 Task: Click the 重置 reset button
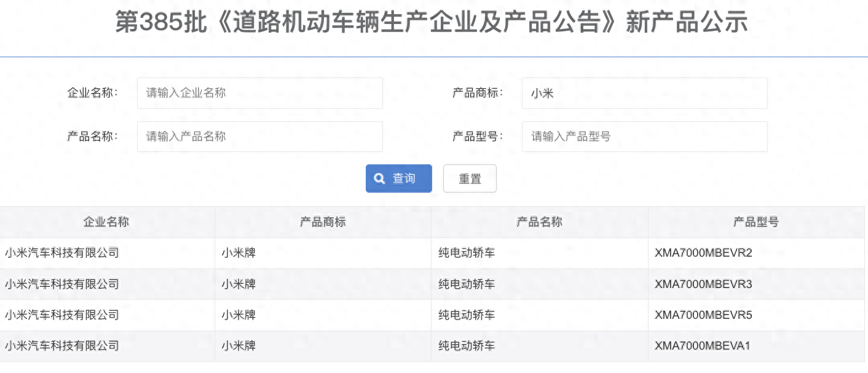coord(470,178)
